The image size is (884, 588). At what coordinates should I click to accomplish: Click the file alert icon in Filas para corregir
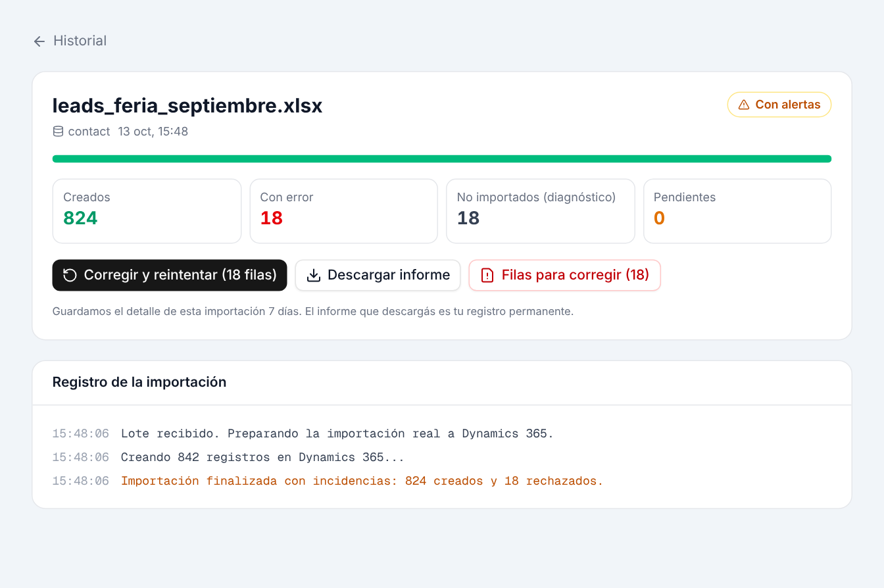point(487,275)
